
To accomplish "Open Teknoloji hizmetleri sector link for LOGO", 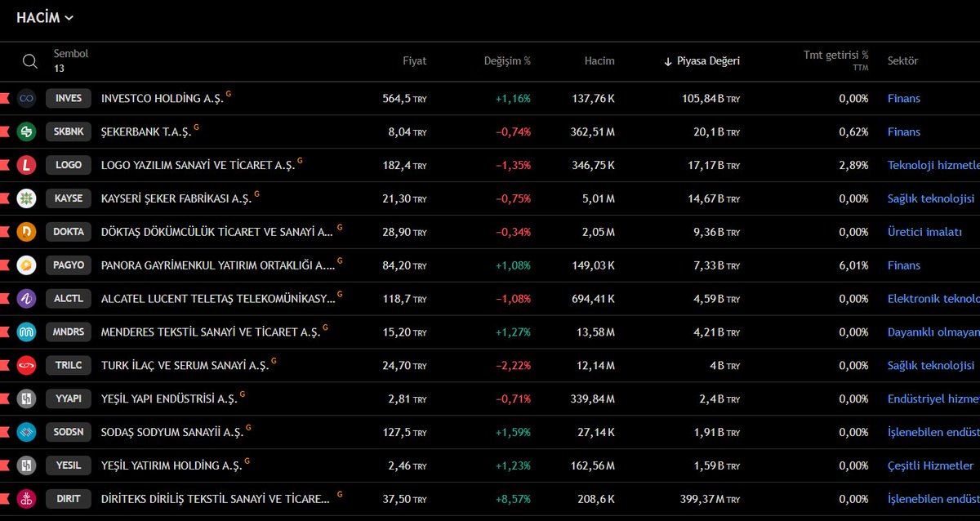I will 933,166.
